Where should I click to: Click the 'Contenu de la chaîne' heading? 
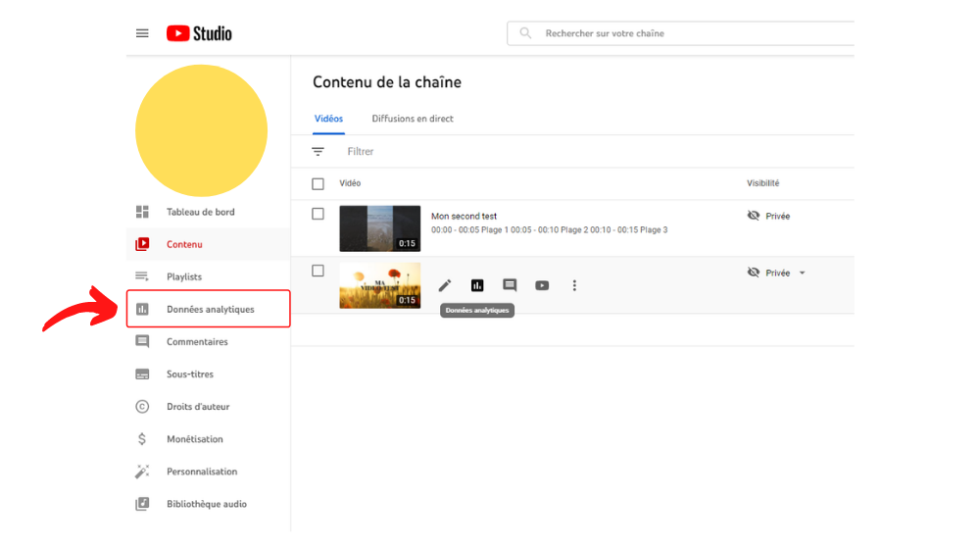387,82
